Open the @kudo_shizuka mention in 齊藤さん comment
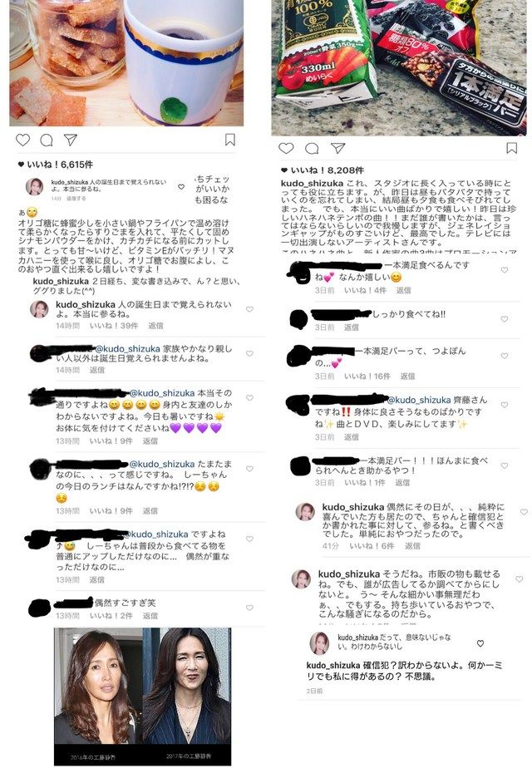The width and height of the screenshot is (532, 768). coord(419,400)
